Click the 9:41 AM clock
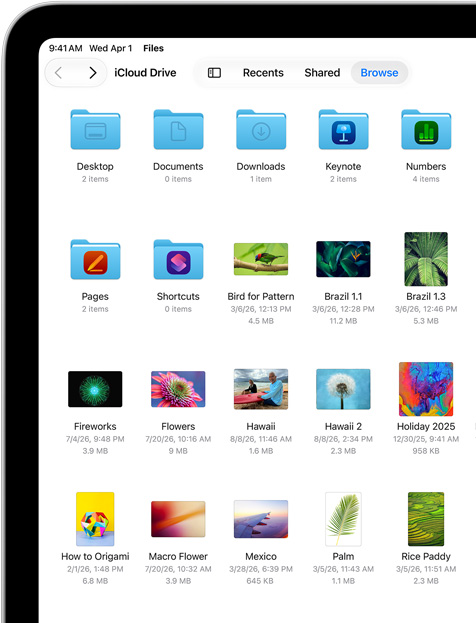The width and height of the screenshot is (476, 623). point(66,48)
